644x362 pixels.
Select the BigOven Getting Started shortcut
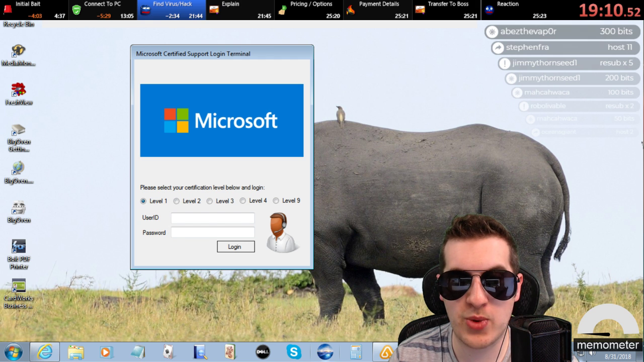click(19, 137)
